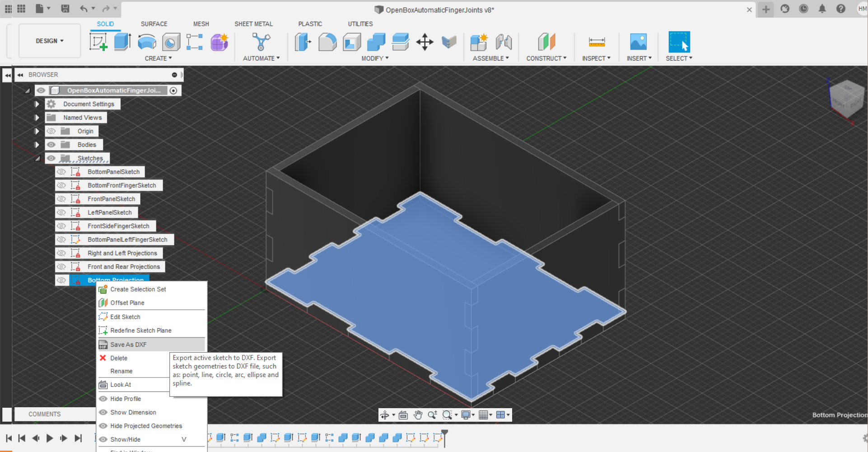868x452 pixels.
Task: Click the Select tool icon
Action: click(679, 42)
